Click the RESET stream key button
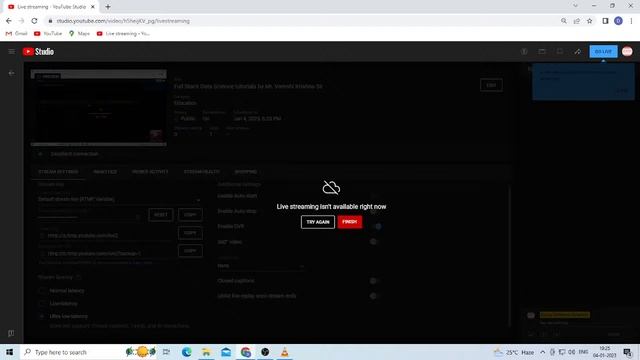The image size is (640, 360). (161, 215)
